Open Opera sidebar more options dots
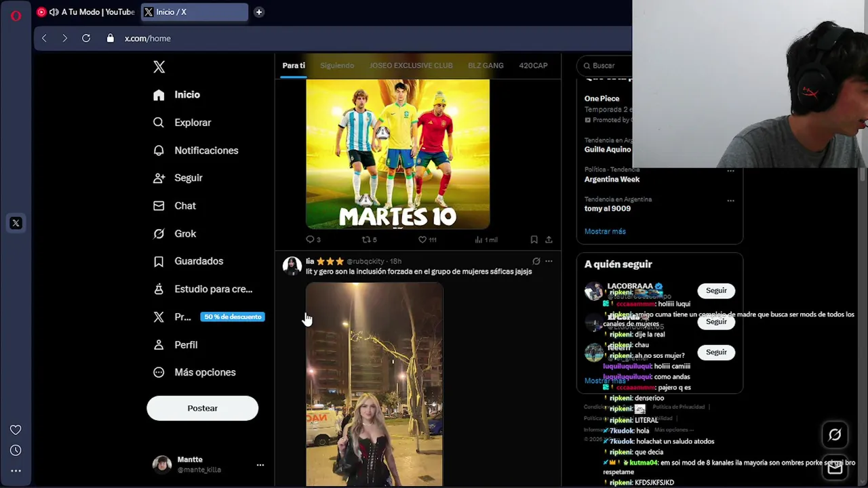Image resolution: width=868 pixels, height=488 pixels. 16,470
